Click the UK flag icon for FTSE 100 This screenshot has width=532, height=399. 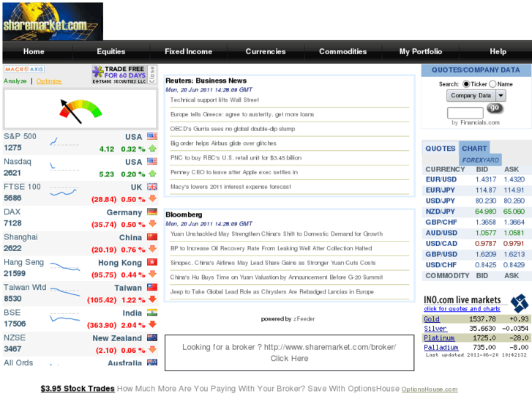point(152,187)
